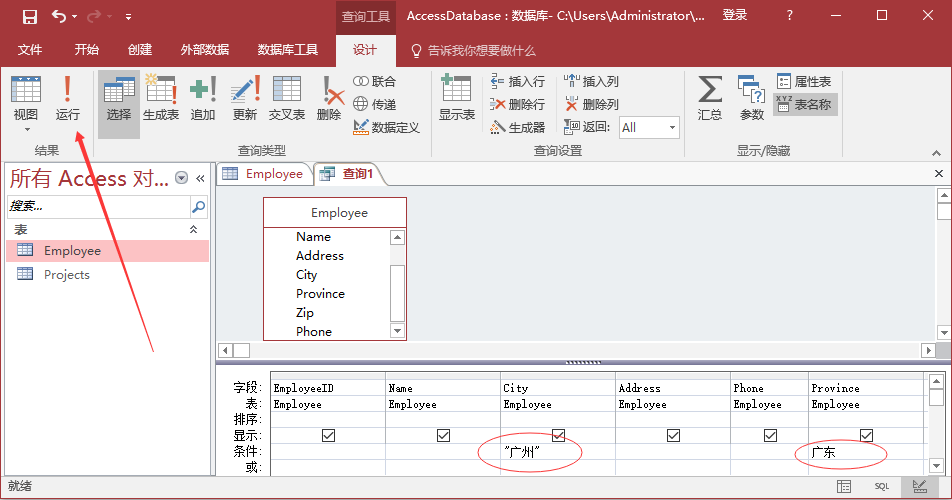Open the Projects table in navigation pane
Viewport: 952px width, 500px height.
66,275
